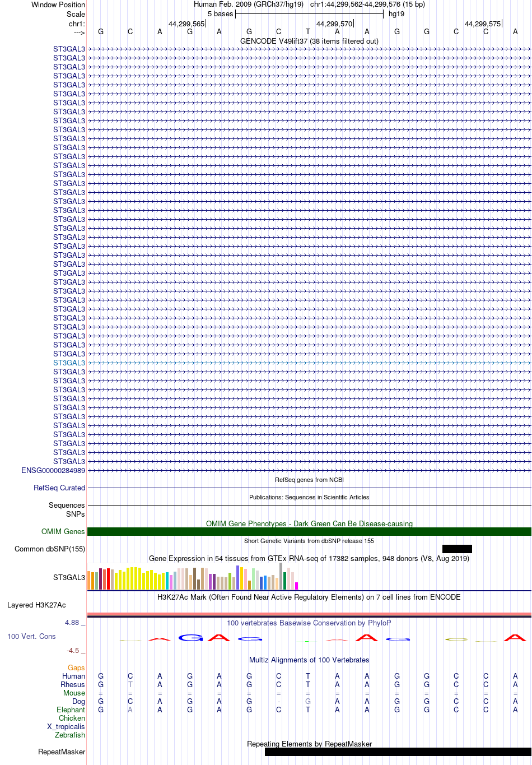The image size is (532, 765).
Task: Click the 44,299,575 ruler position
Action: coord(483,24)
